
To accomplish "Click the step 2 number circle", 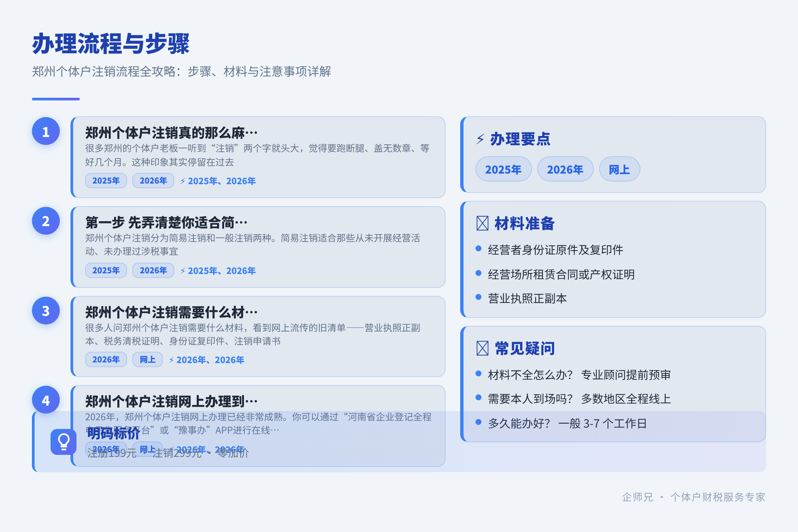I will pyautogui.click(x=46, y=221).
